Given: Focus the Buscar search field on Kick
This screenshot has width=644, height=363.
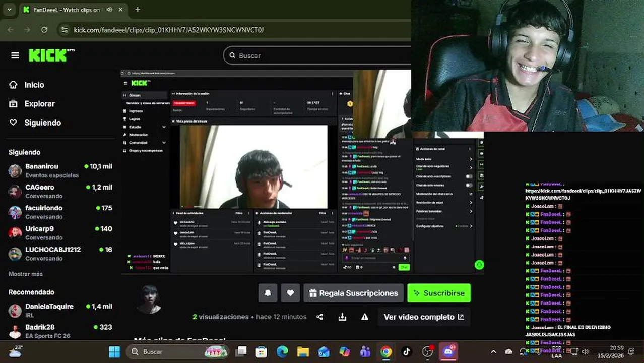Looking at the screenshot, I should click(323, 55).
